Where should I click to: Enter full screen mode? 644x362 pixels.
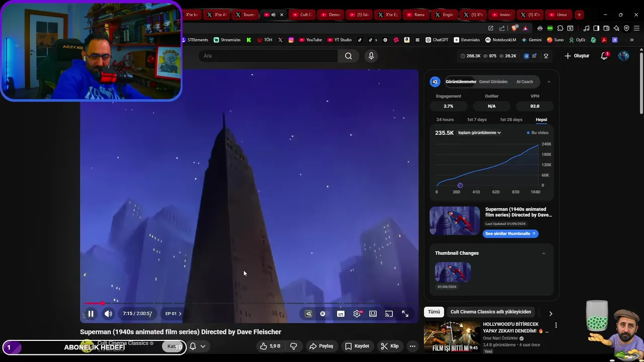tap(405, 314)
